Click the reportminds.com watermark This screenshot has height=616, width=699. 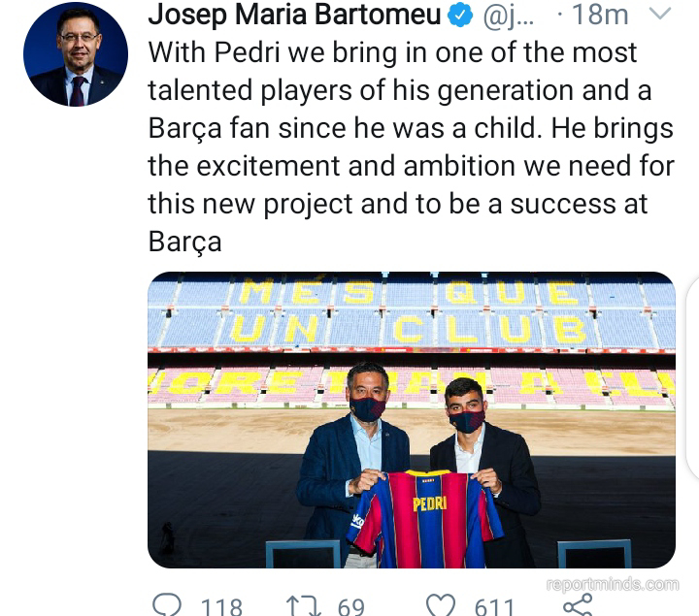coord(612,584)
